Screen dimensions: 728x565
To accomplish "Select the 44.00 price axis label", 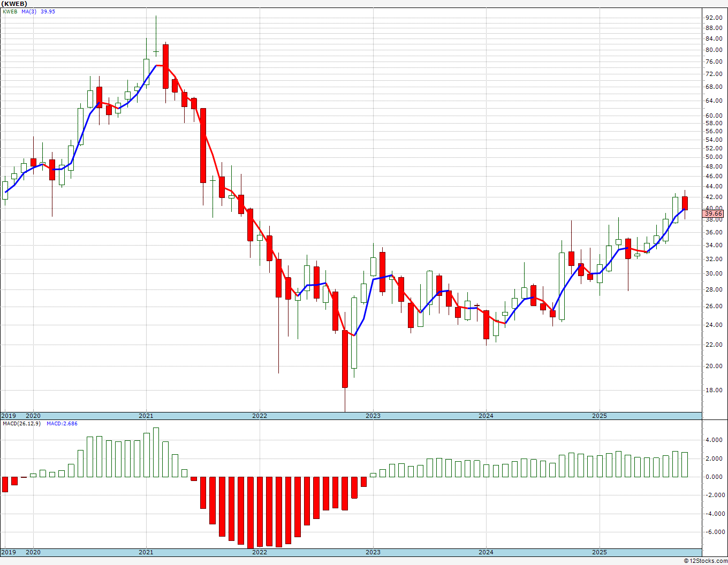I will coord(714,186).
